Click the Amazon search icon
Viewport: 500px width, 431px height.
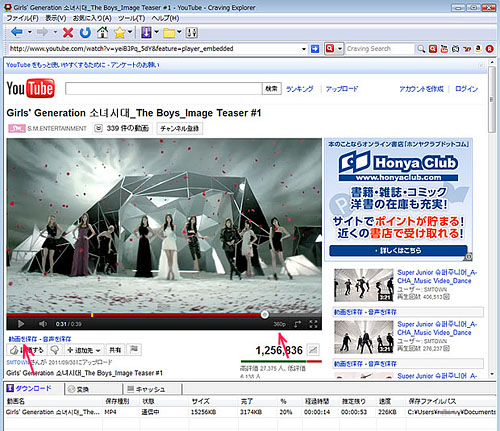coord(478,49)
